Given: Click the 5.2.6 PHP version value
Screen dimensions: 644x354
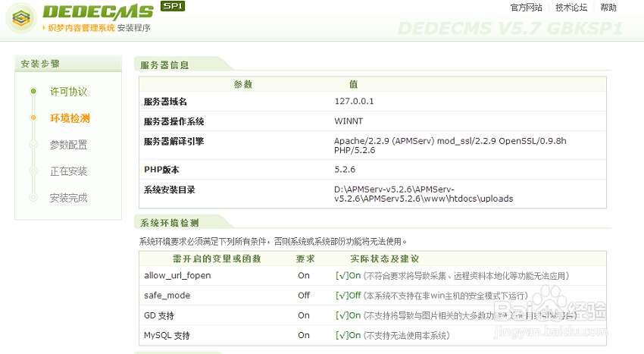Looking at the screenshot, I should point(345,169).
